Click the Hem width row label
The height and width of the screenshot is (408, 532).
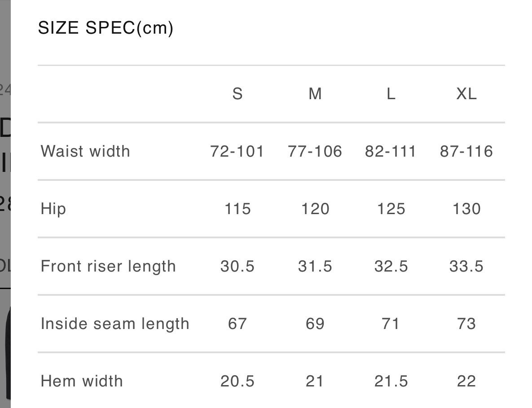82,381
